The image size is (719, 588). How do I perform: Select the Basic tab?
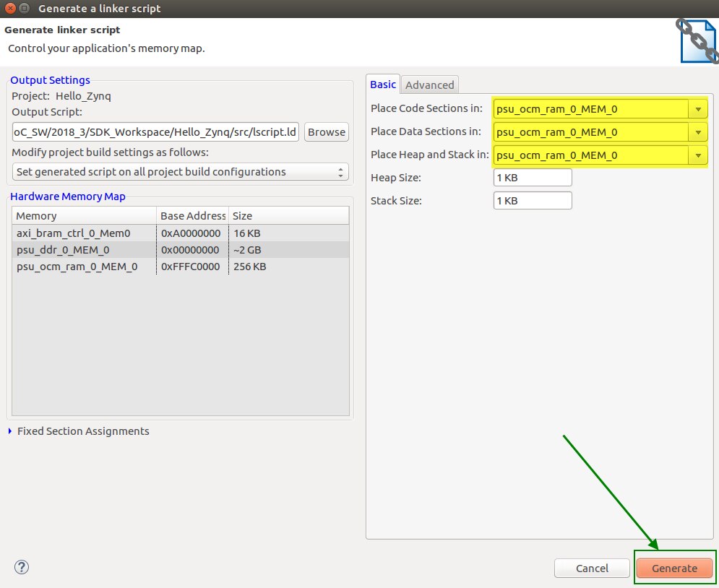383,85
